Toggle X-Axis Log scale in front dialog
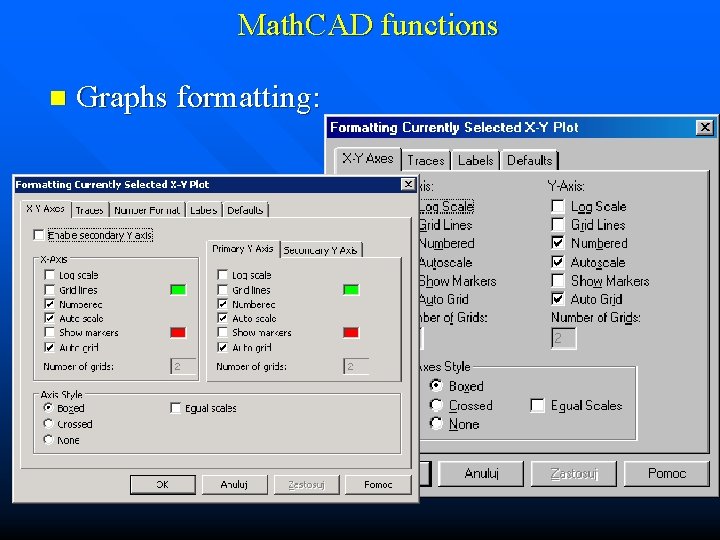The image size is (720, 540). pos(50,275)
